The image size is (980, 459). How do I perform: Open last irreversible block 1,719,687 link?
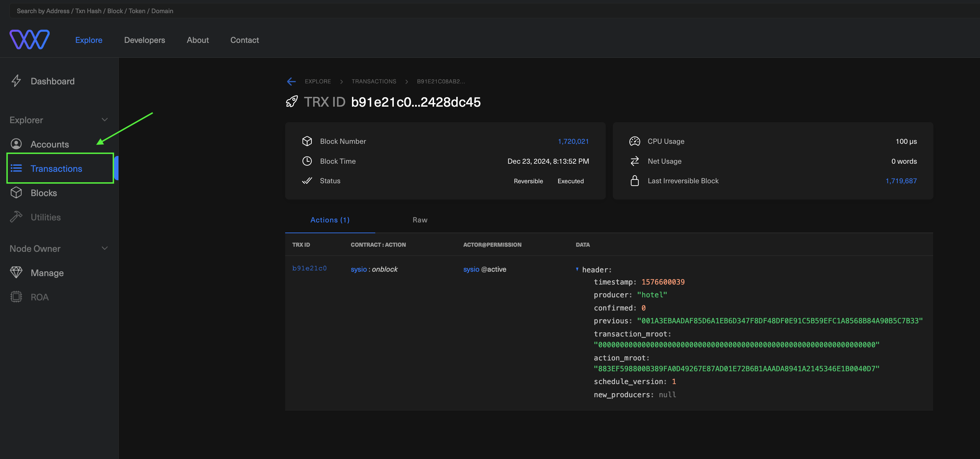pos(901,181)
